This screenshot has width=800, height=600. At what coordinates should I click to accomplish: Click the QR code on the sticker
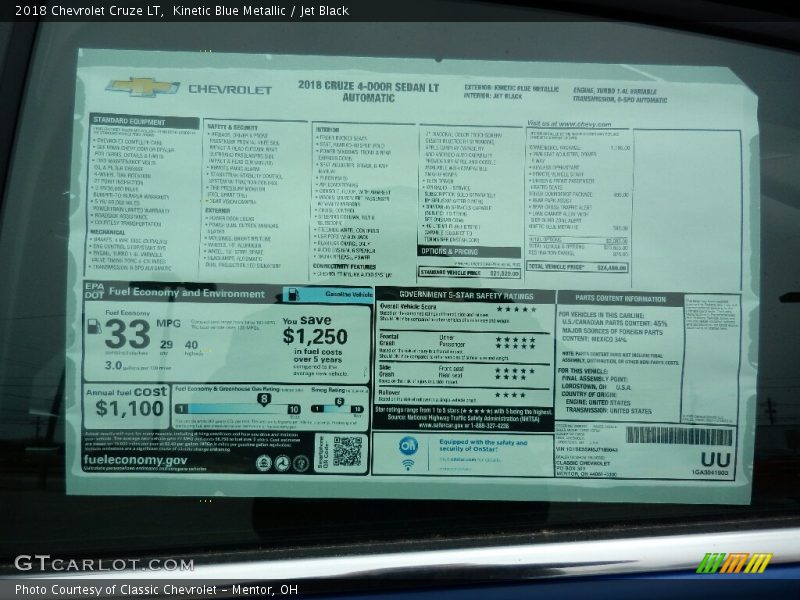347,452
